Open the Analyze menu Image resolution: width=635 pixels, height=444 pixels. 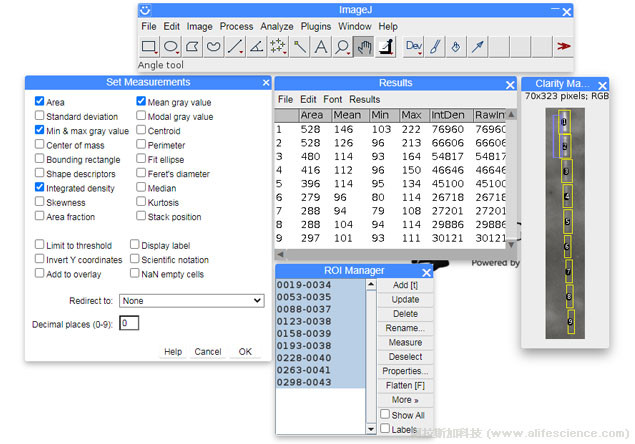277,26
